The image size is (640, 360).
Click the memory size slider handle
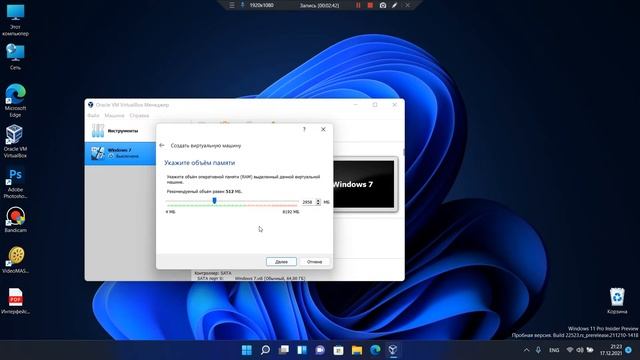214,201
